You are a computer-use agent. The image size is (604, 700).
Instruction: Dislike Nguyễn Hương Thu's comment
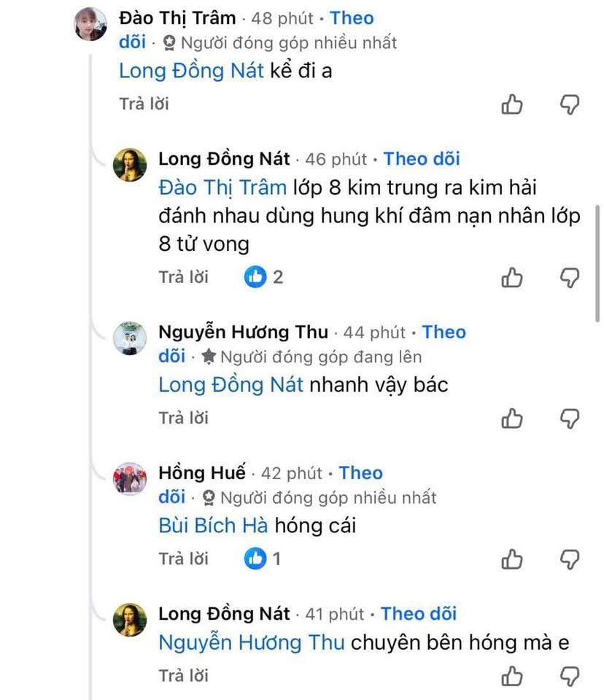(x=569, y=418)
